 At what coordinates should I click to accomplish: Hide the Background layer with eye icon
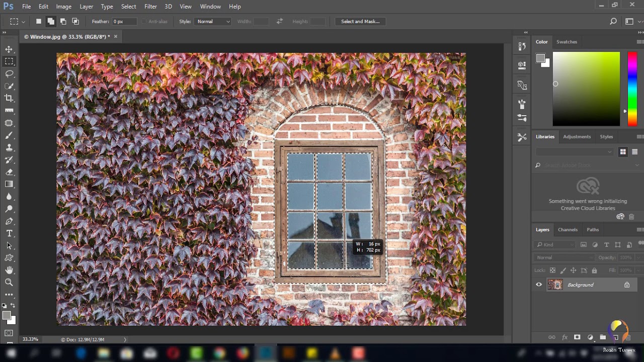tap(539, 285)
